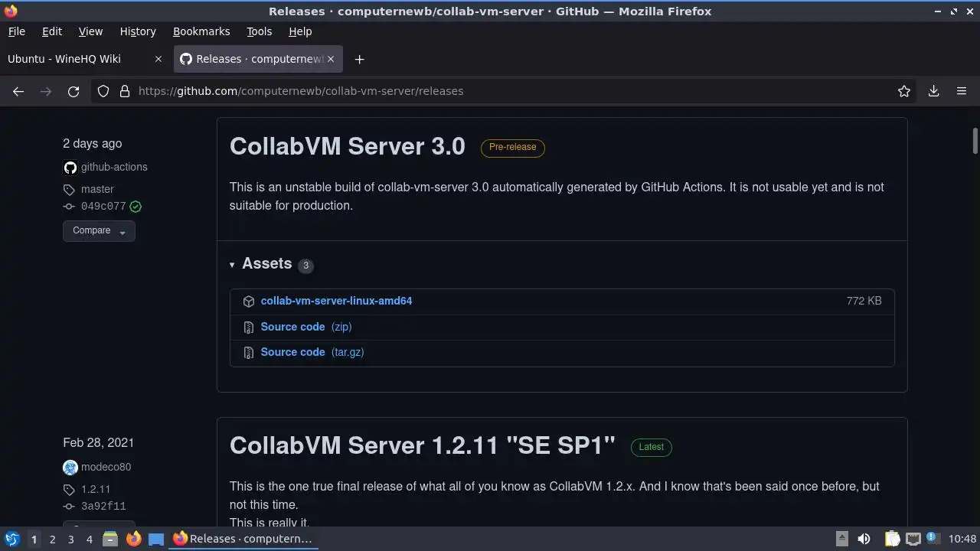Click the Pre-release label
980x551 pixels.
[x=513, y=147]
